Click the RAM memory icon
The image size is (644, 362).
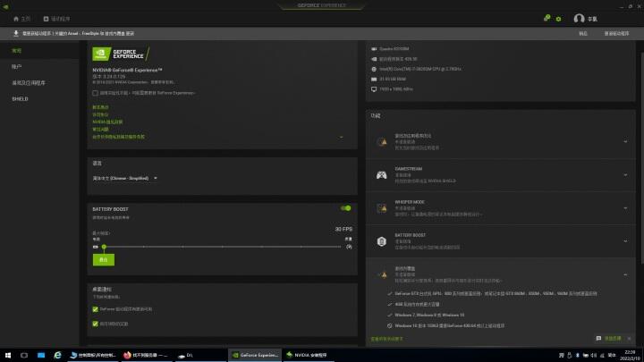(374, 80)
